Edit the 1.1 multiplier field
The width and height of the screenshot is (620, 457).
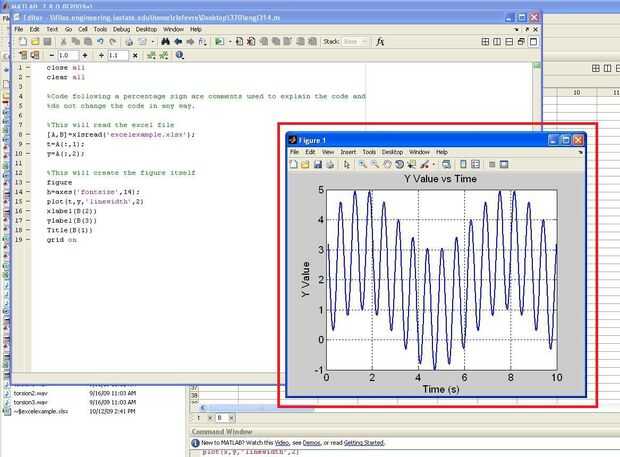(118, 55)
